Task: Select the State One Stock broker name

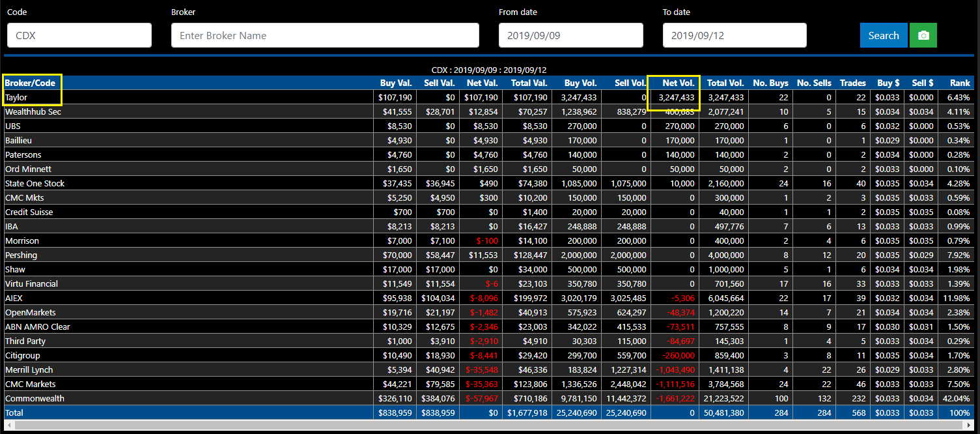Action: point(35,183)
